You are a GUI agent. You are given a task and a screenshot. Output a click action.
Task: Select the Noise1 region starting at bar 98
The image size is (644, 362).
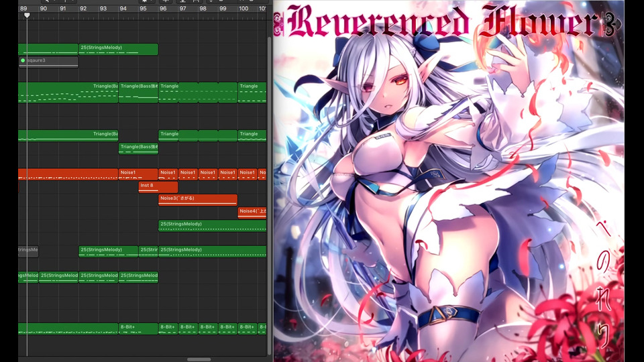pos(208,174)
